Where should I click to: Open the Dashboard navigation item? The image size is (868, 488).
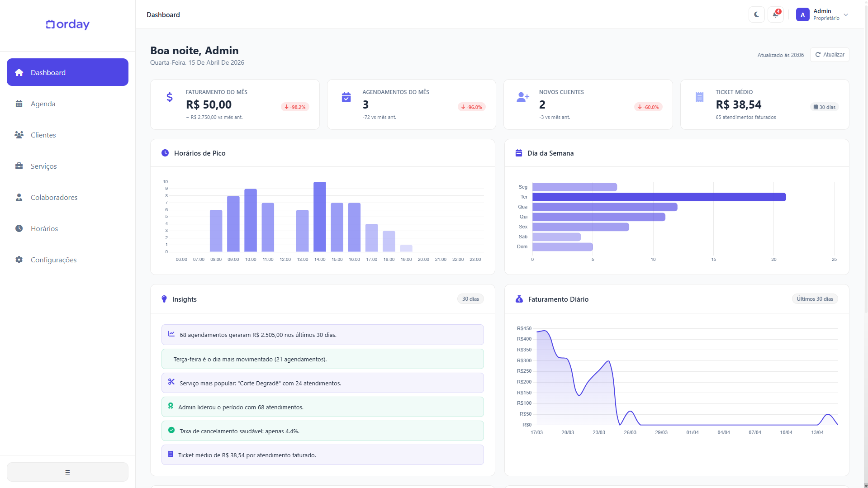click(47, 72)
